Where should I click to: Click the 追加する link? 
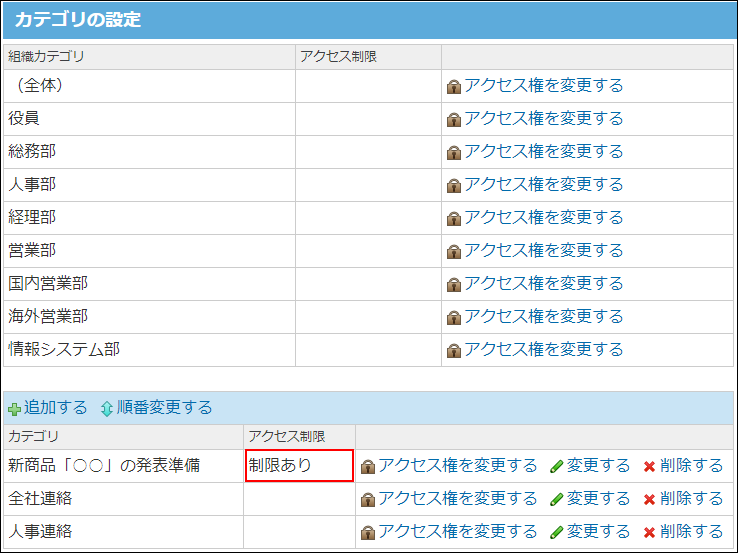(56, 407)
